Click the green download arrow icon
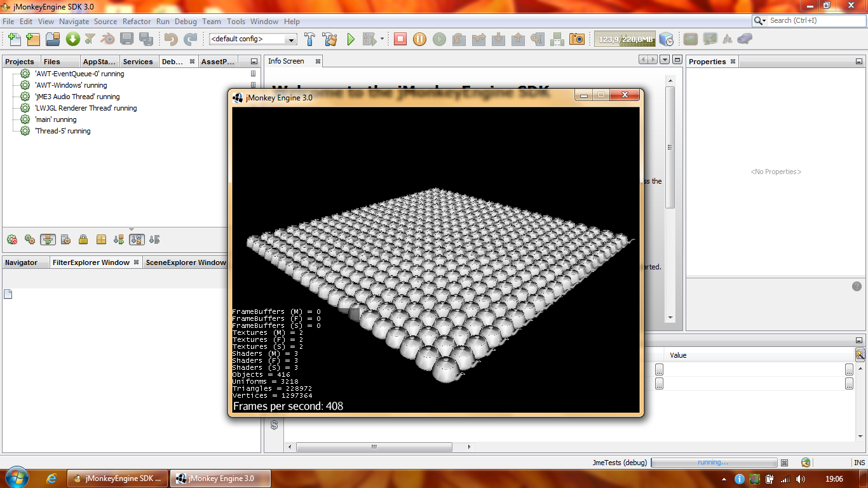 (72, 39)
